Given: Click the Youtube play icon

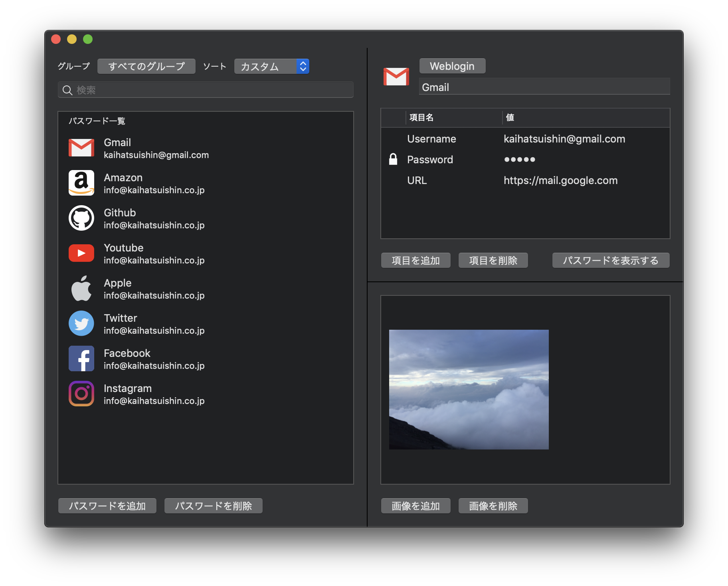Looking at the screenshot, I should pyautogui.click(x=81, y=253).
